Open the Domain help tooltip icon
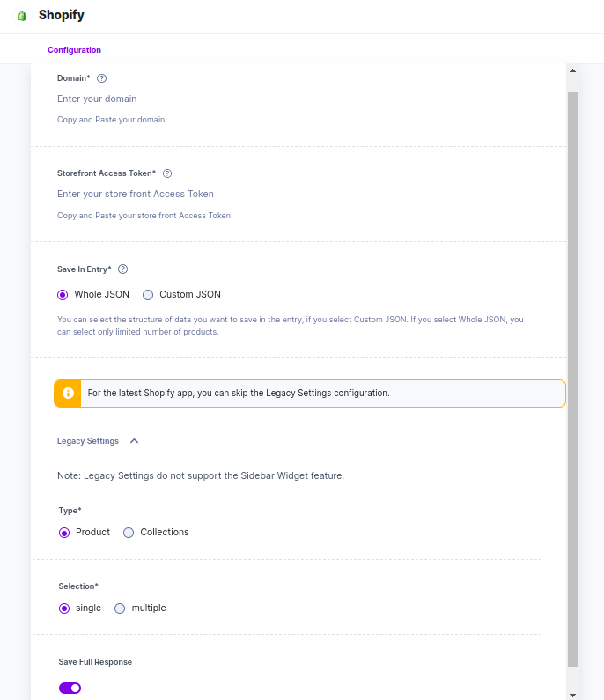The image size is (604, 700). tap(102, 78)
